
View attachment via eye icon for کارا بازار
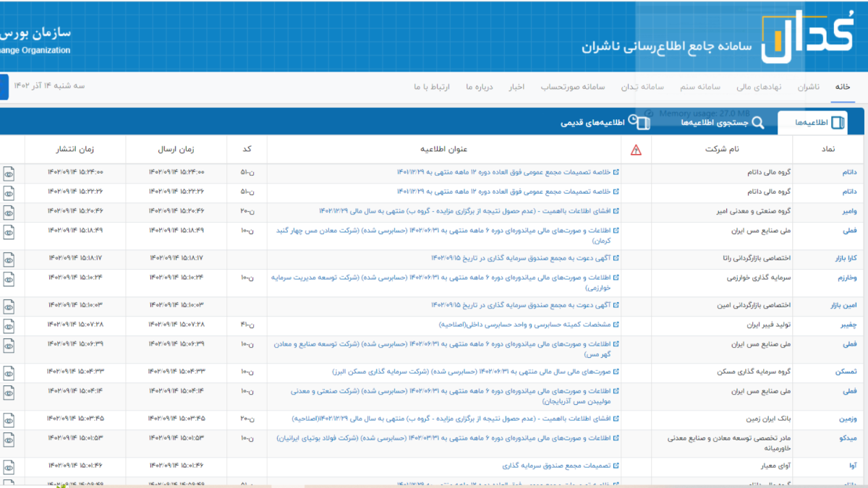pyautogui.click(x=9, y=259)
